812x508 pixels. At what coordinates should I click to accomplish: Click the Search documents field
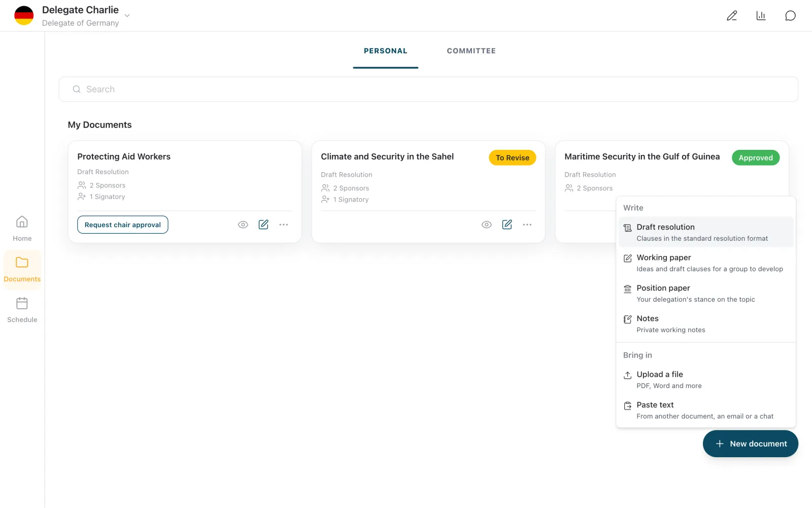pos(428,89)
